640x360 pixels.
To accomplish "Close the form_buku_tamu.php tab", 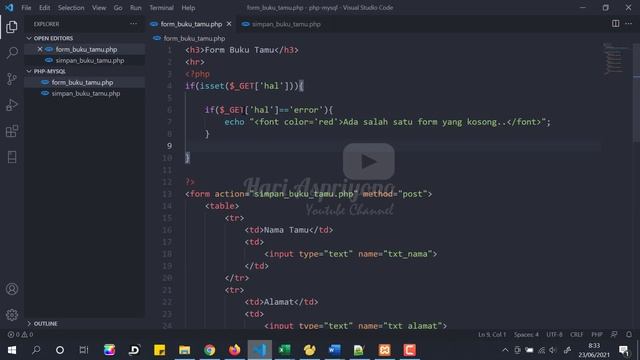I will [229, 24].
